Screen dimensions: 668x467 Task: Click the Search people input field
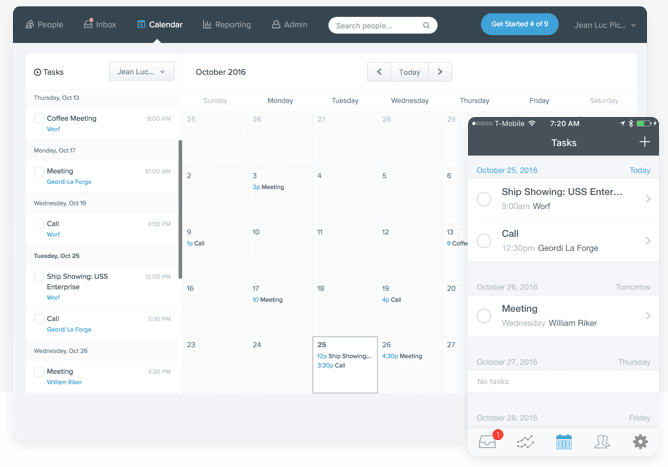(376, 25)
